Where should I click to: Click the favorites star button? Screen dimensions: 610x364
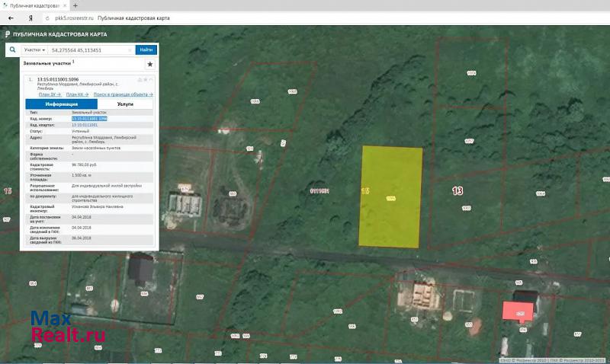click(x=149, y=65)
